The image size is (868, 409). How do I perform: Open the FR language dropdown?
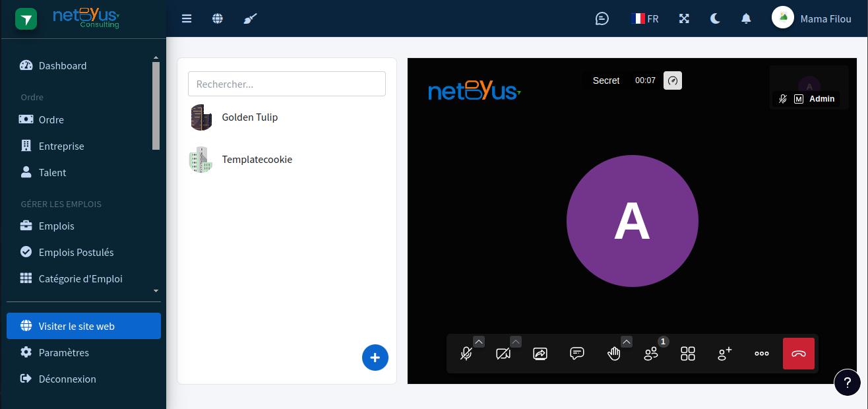coord(645,18)
